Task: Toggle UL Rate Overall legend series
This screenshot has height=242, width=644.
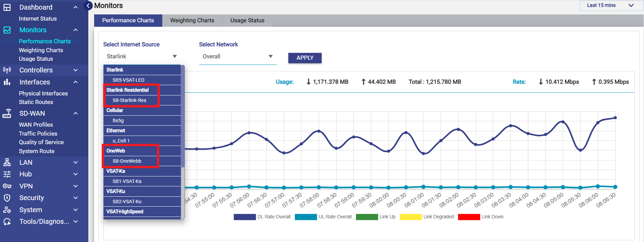Action: [x=335, y=217]
